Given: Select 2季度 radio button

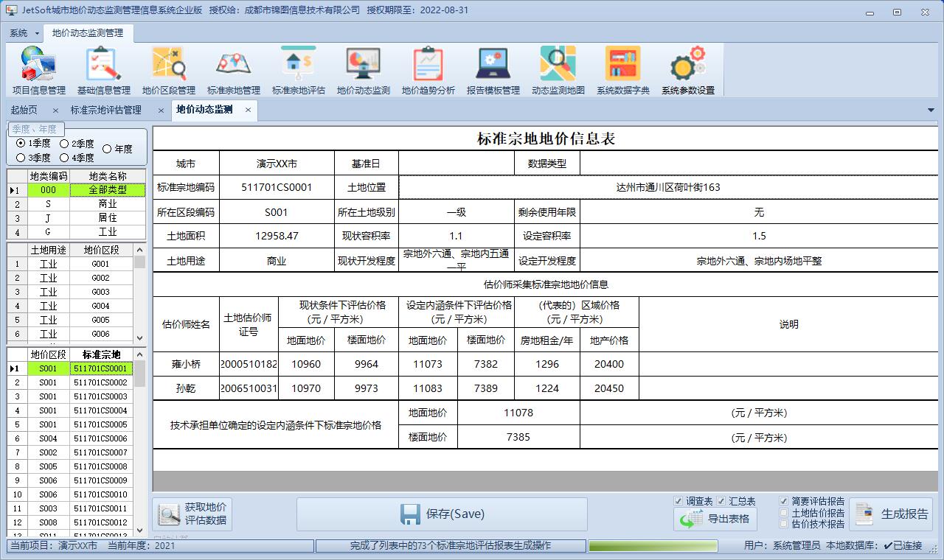Looking at the screenshot, I should (77, 144).
